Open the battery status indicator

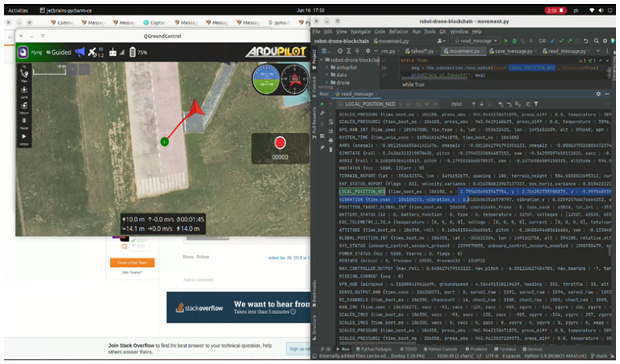(133, 52)
